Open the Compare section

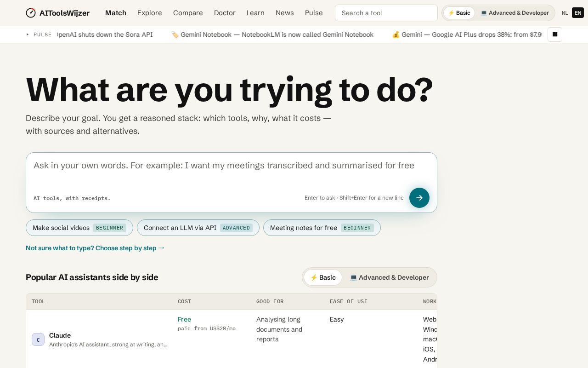[x=188, y=13]
